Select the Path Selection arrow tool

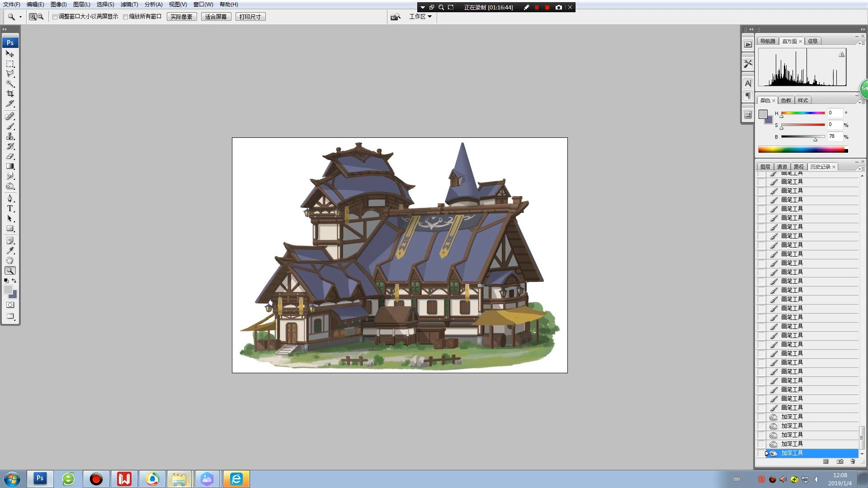click(10, 218)
